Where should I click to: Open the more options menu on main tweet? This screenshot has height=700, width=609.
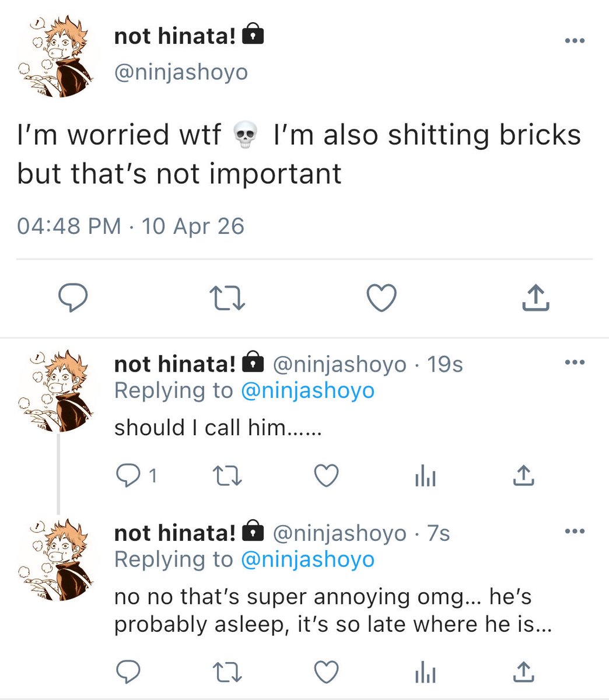(575, 40)
